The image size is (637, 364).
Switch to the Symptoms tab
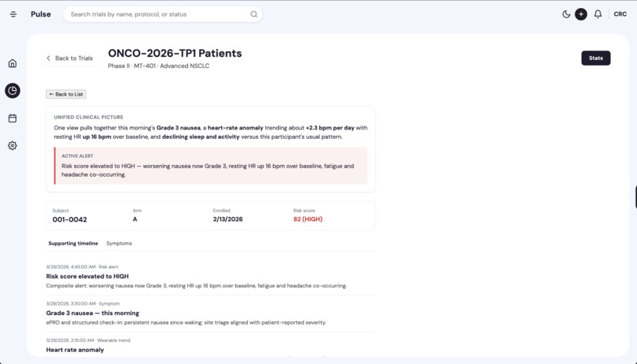[x=119, y=243]
